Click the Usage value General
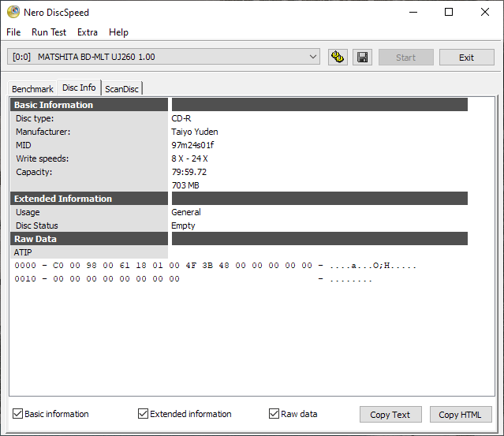This screenshot has width=504, height=436. 186,212
